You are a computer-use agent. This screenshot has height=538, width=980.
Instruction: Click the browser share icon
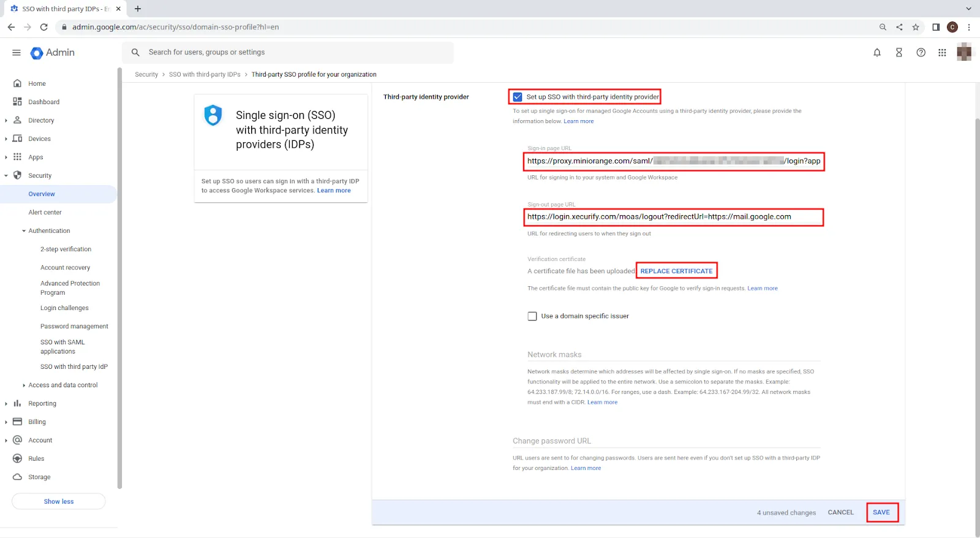(899, 27)
